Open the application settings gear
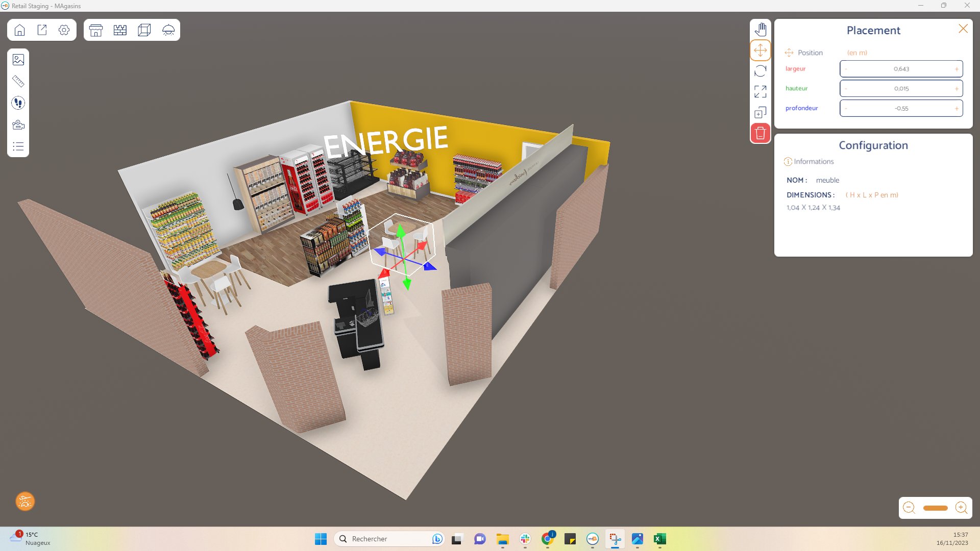The width and height of the screenshot is (980, 551). 64,30
